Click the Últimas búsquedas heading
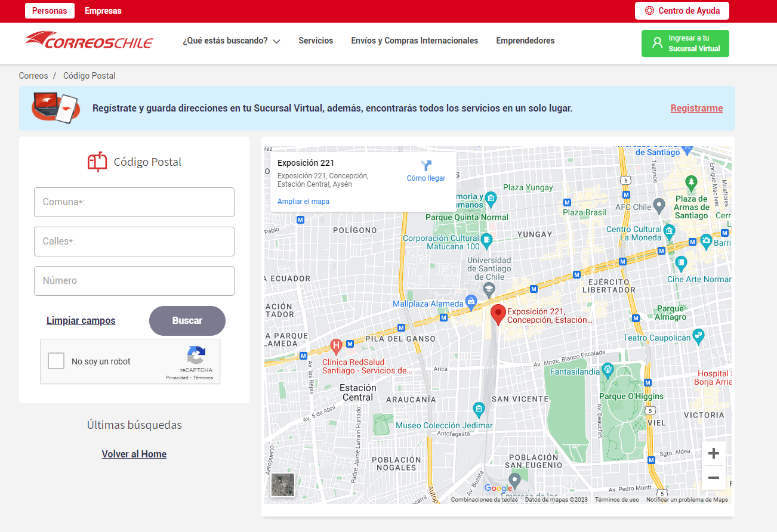This screenshot has width=777, height=532. tap(134, 425)
